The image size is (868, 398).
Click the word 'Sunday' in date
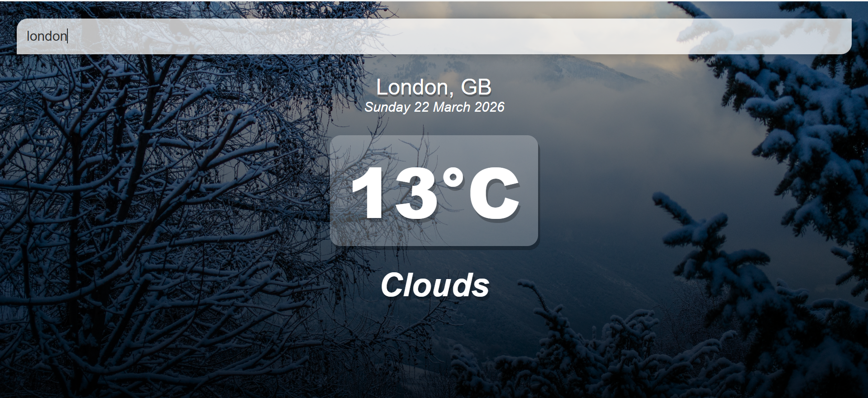pos(387,107)
